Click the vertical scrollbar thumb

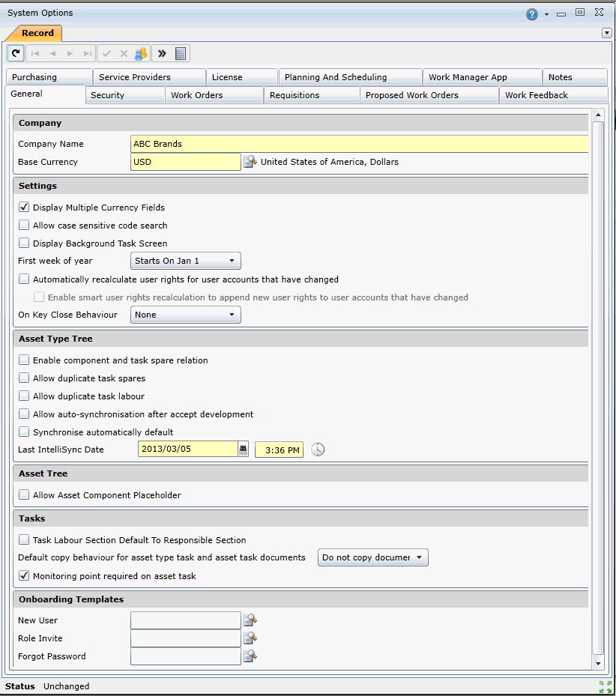pyautogui.click(x=598, y=388)
